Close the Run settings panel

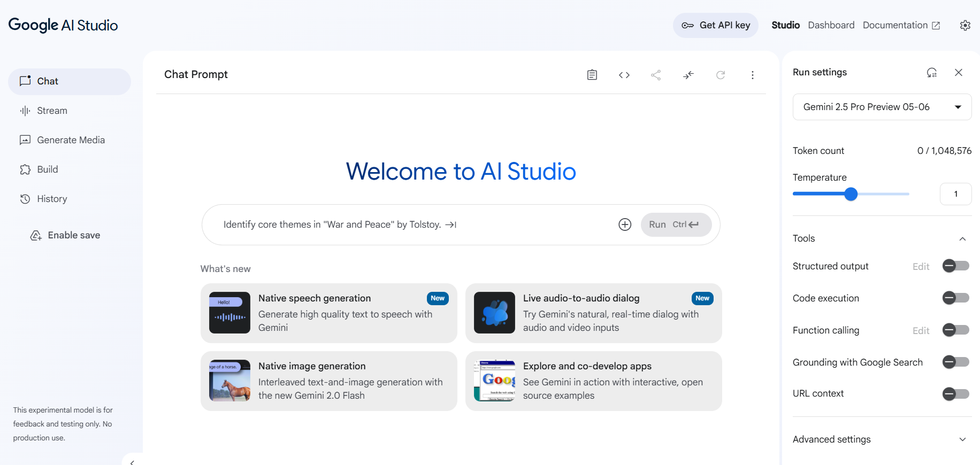959,73
